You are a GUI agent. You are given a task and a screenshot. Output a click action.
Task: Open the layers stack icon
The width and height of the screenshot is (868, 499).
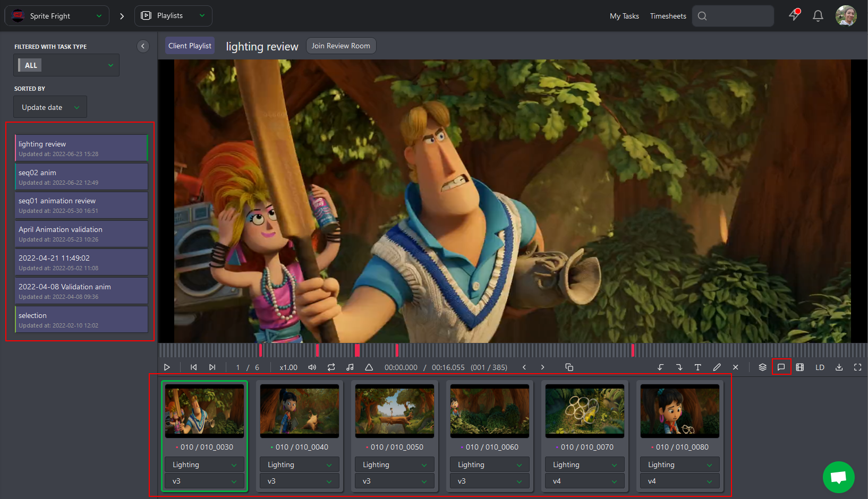(x=763, y=367)
